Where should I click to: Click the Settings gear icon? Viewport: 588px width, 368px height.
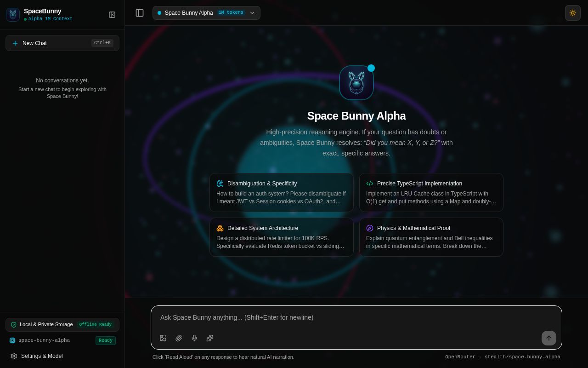(x=14, y=356)
